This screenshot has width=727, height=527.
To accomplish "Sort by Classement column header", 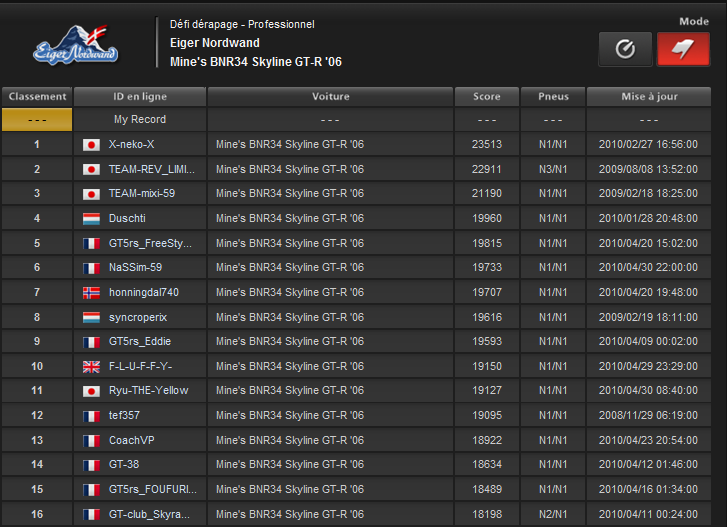I will coord(37,96).
